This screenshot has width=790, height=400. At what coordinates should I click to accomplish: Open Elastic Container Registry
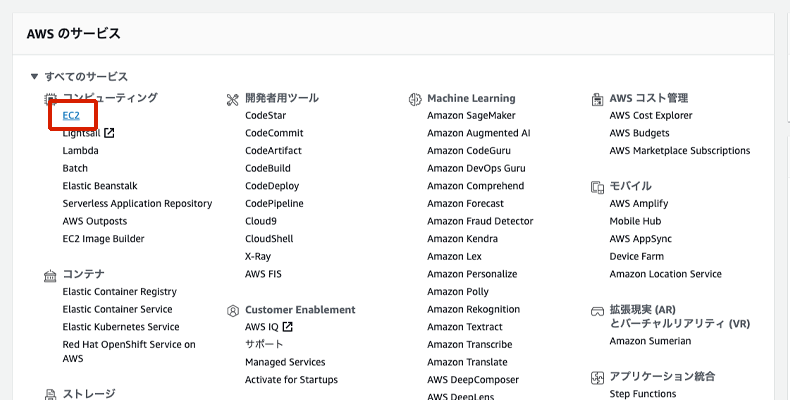coord(119,292)
